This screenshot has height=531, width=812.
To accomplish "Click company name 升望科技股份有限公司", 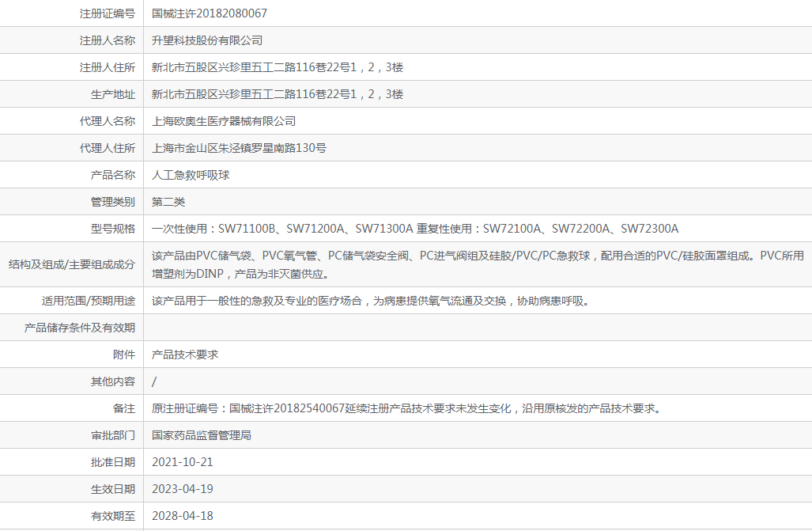I will pos(206,40).
